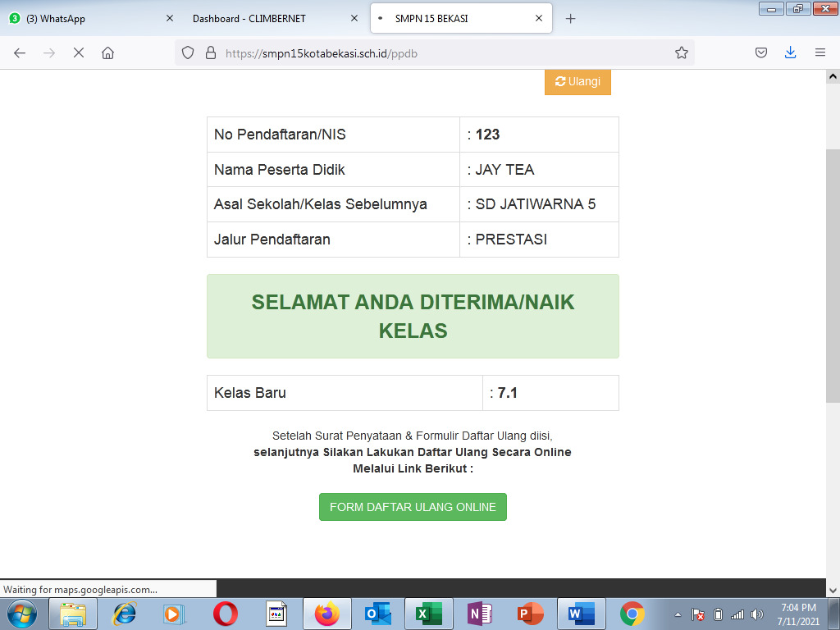Click the page scrollbar down arrow

click(833, 590)
